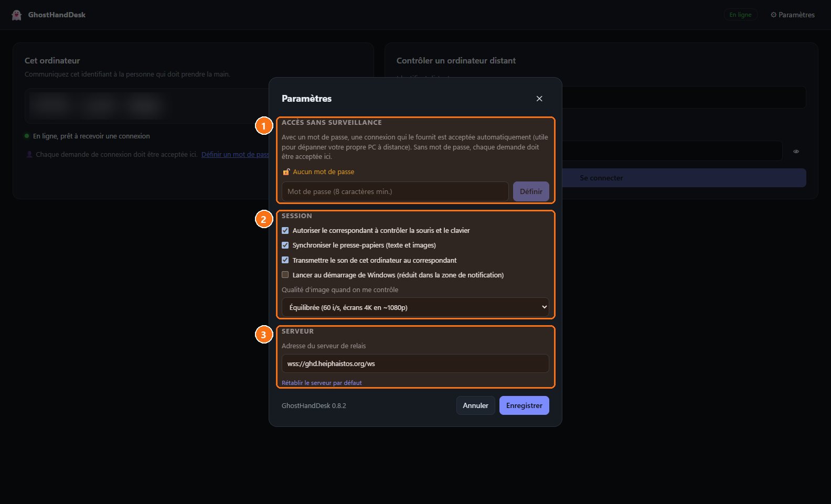Open the Qualité d'image dropdown
Image resolution: width=831 pixels, height=504 pixels.
(x=415, y=307)
